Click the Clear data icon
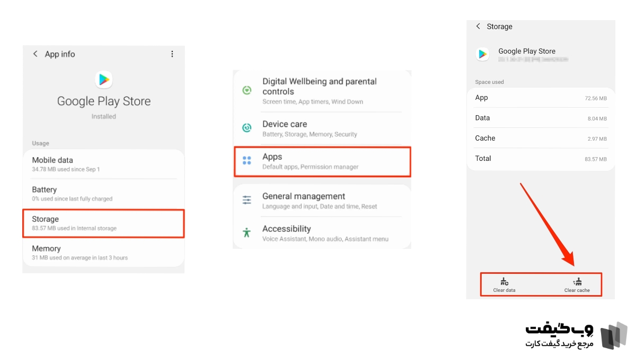Screen dimensions: 644x363 pos(504,281)
